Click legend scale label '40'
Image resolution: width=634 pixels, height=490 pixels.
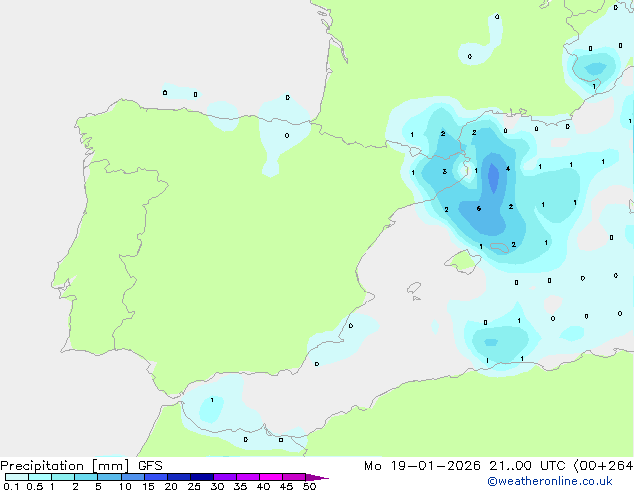[263, 486]
